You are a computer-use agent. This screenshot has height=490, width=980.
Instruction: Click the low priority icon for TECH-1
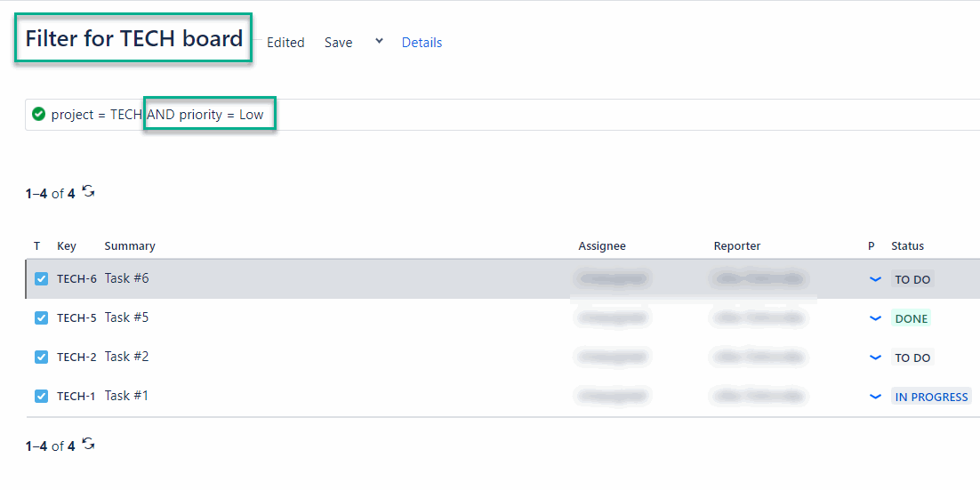coord(875,397)
